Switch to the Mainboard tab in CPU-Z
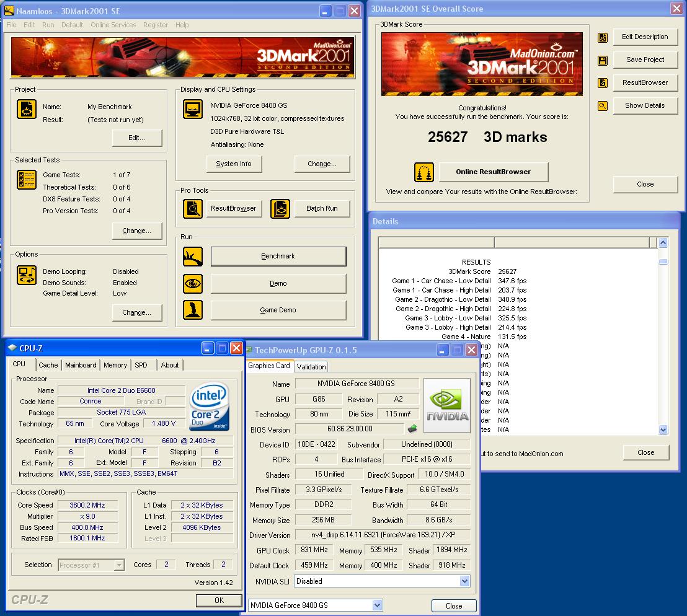The width and height of the screenshot is (687, 616). (81, 365)
